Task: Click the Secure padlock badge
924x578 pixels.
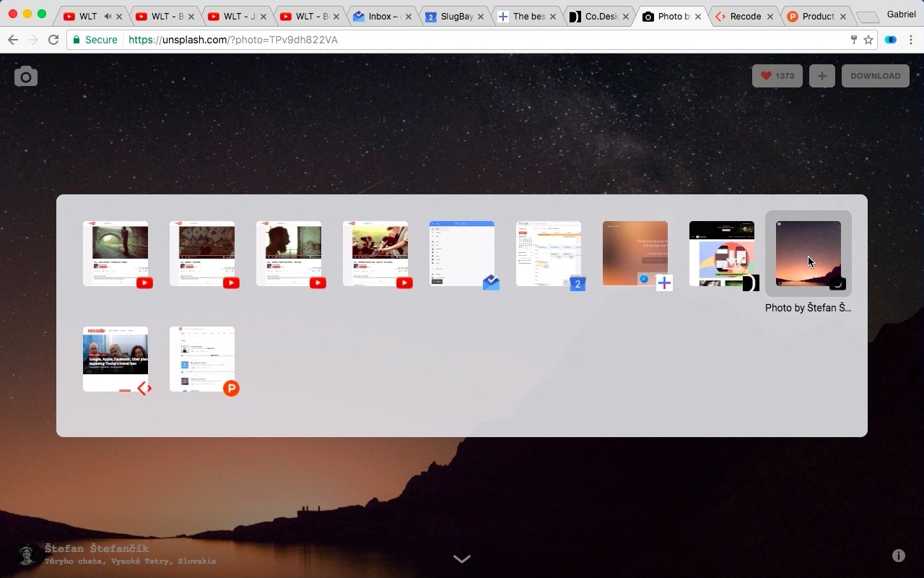Action: click(95, 40)
